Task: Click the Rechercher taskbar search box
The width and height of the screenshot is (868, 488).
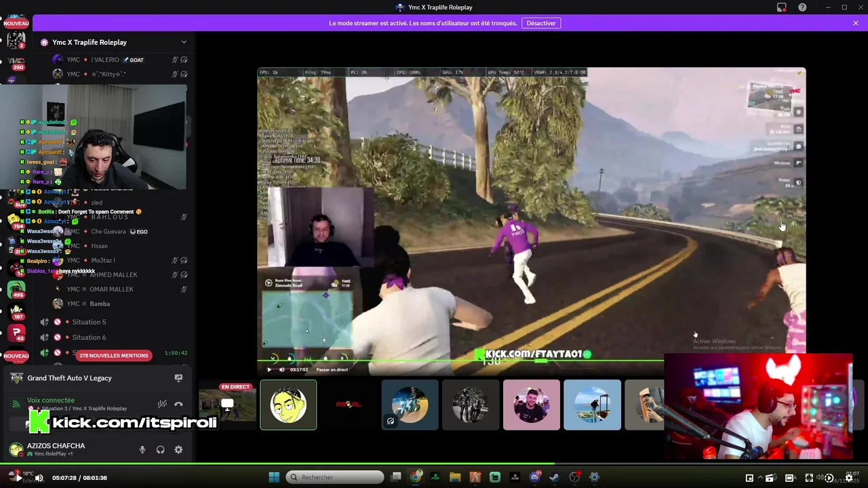Action: (335, 477)
